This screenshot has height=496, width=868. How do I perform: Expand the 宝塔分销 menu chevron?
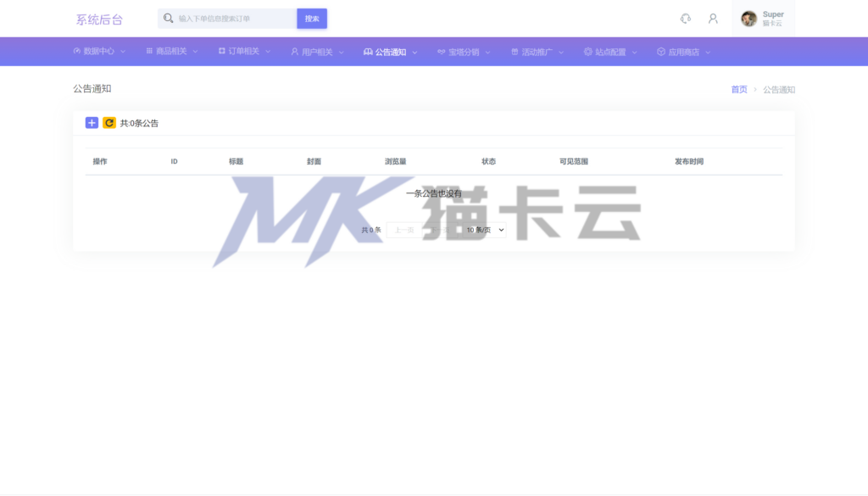(487, 52)
